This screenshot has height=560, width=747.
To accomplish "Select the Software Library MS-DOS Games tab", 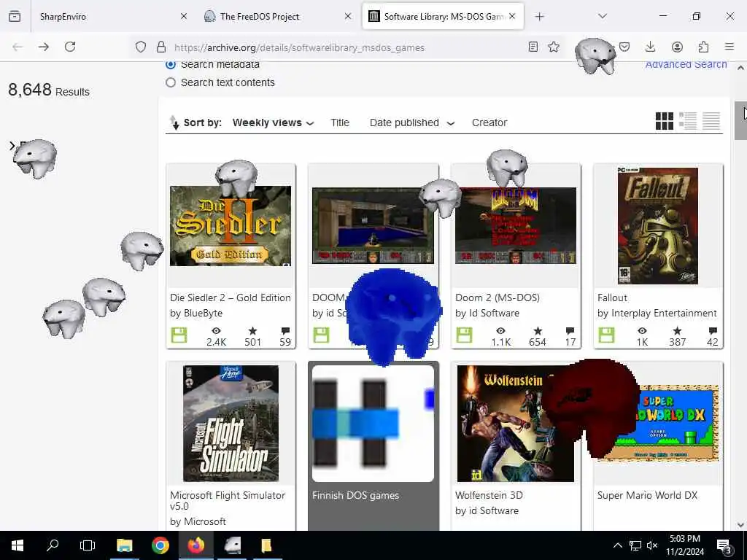I will [443, 16].
